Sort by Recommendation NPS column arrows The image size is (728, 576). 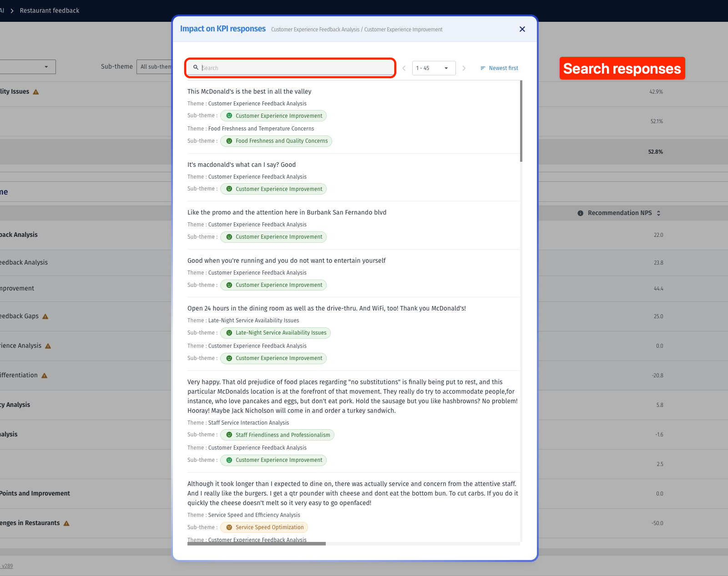(x=658, y=213)
